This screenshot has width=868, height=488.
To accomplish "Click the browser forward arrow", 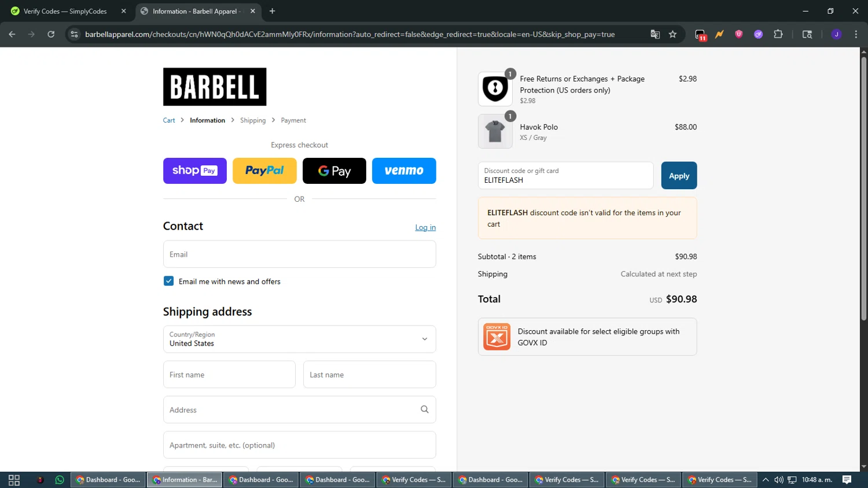I will (31, 34).
